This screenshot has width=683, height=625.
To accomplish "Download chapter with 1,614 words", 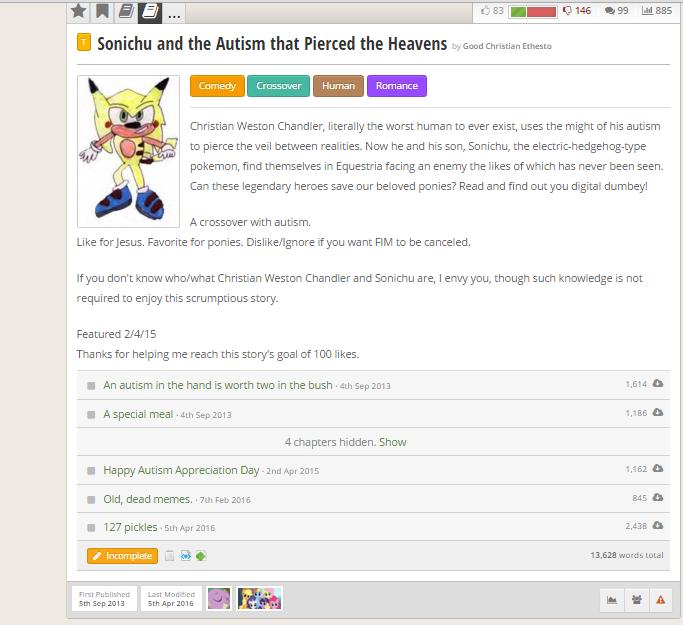I will pos(658,384).
